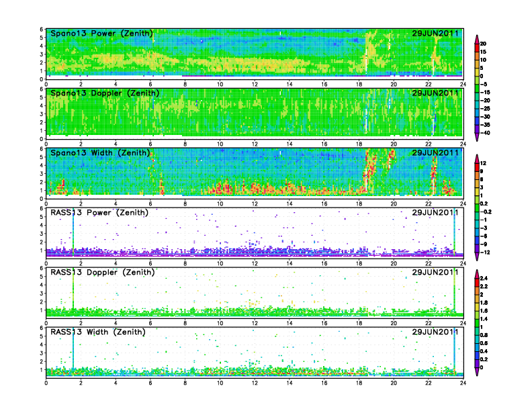Viewport: 532px width, 411px height.
Task: Pick the color band between 9 and 12
Action: coord(477,167)
